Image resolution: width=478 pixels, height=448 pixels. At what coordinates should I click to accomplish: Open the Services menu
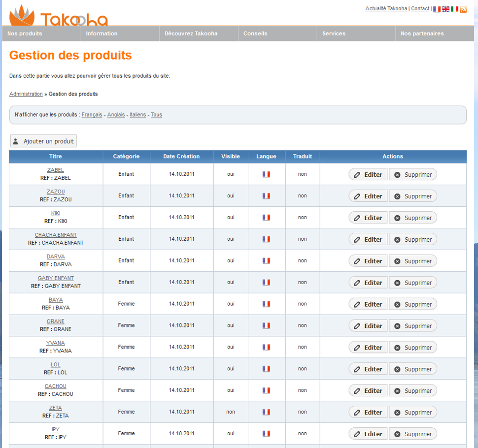(334, 33)
